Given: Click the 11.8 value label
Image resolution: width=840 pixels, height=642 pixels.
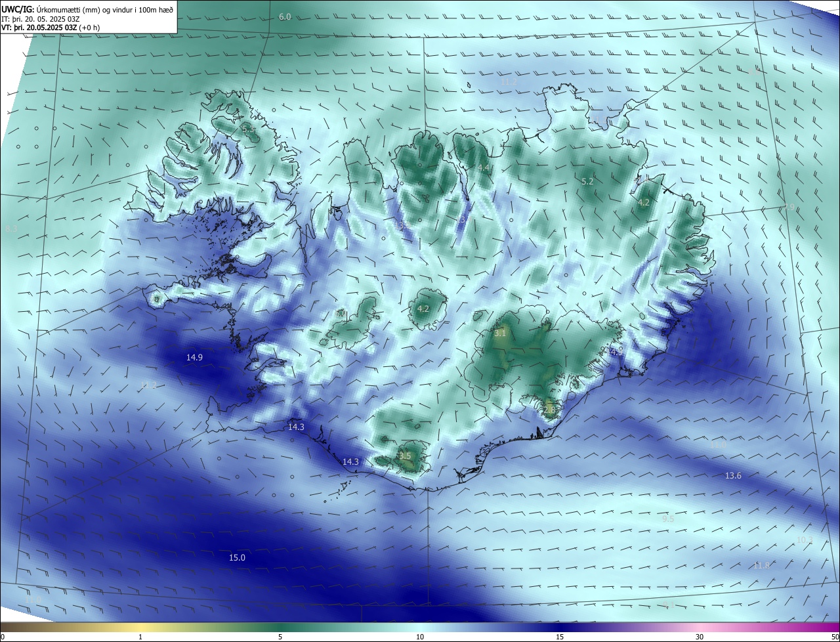Looking at the screenshot, I should (x=761, y=565).
